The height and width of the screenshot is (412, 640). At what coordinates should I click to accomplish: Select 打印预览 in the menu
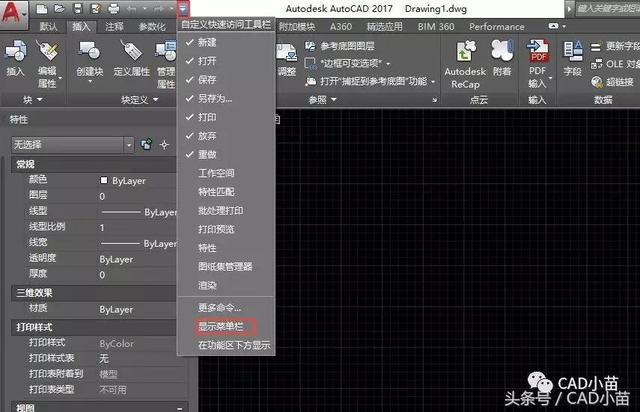pyautogui.click(x=226, y=229)
